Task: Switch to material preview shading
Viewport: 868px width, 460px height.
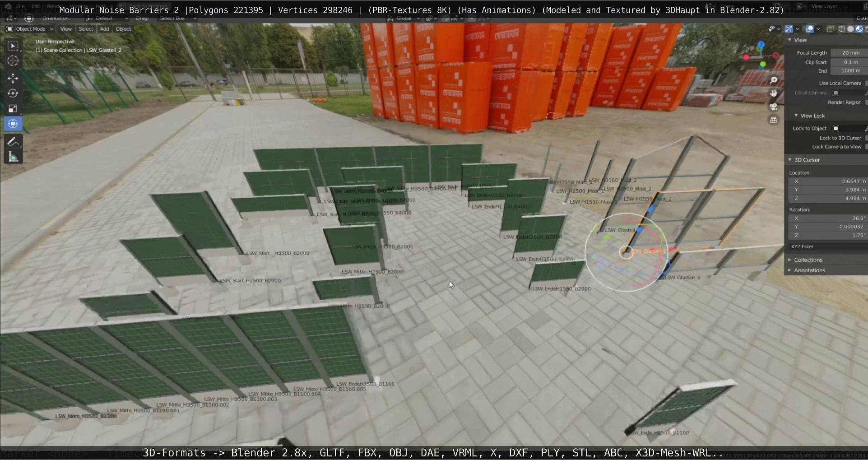Action: (859, 29)
